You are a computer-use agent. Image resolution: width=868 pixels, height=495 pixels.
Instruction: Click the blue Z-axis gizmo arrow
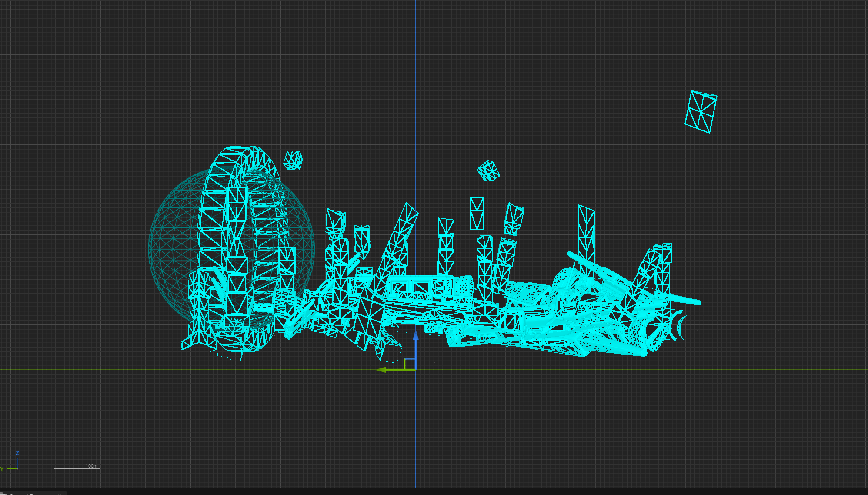pyautogui.click(x=416, y=336)
